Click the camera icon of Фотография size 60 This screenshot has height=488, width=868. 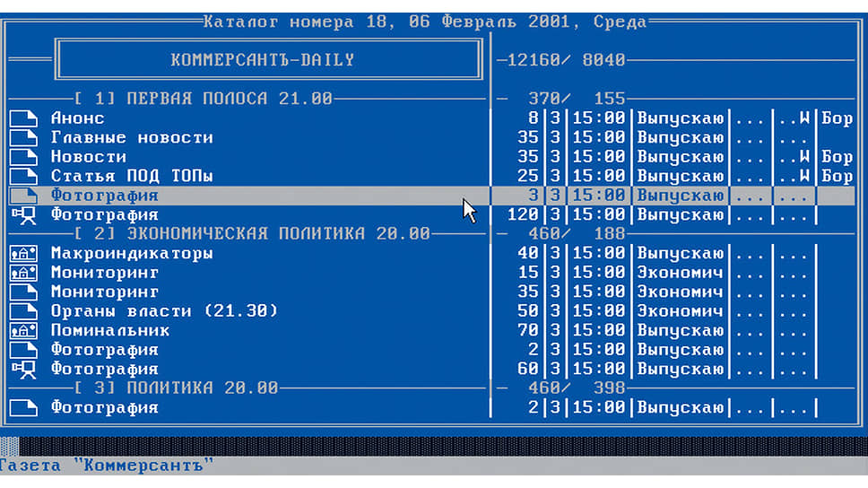(24, 370)
